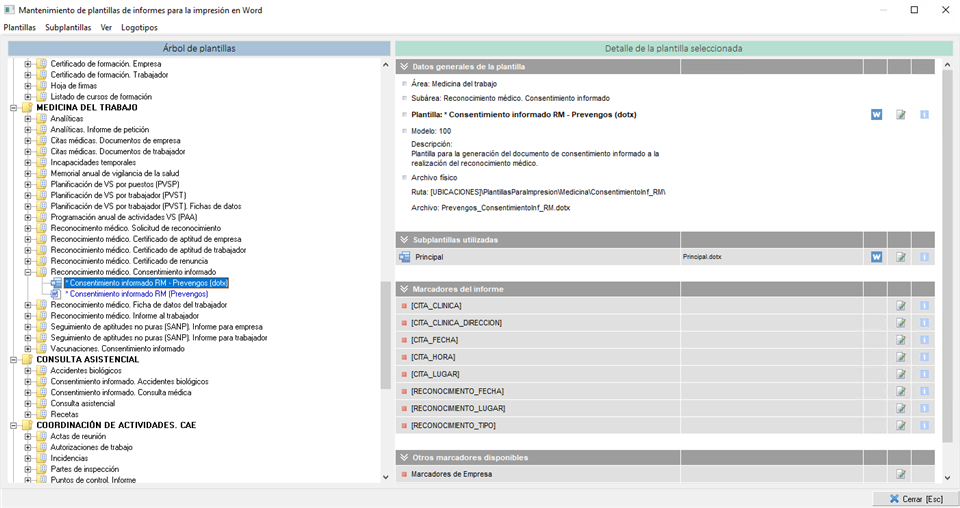
Task: Click the Principal subplantilla document icon
Action: pyautogui.click(x=404, y=257)
